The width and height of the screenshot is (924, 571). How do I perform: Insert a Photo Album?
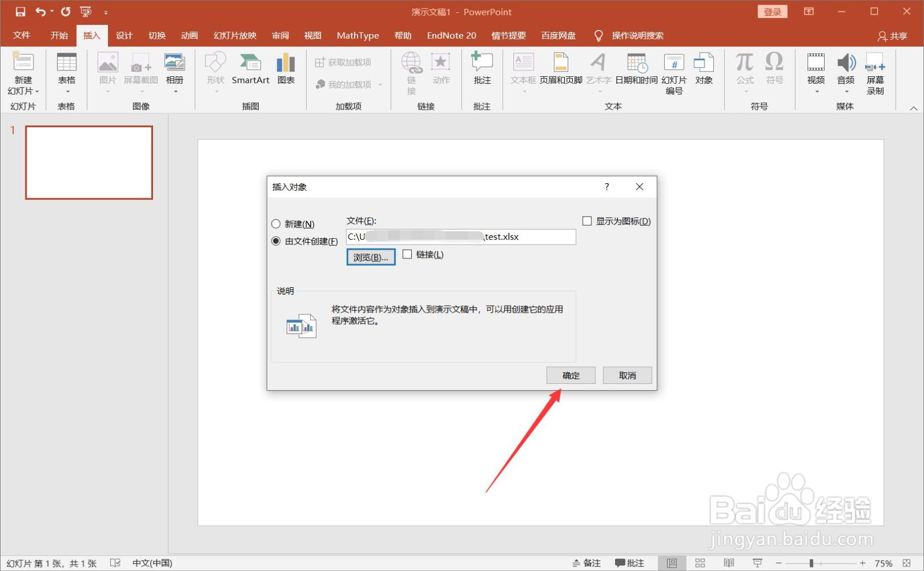(174, 73)
